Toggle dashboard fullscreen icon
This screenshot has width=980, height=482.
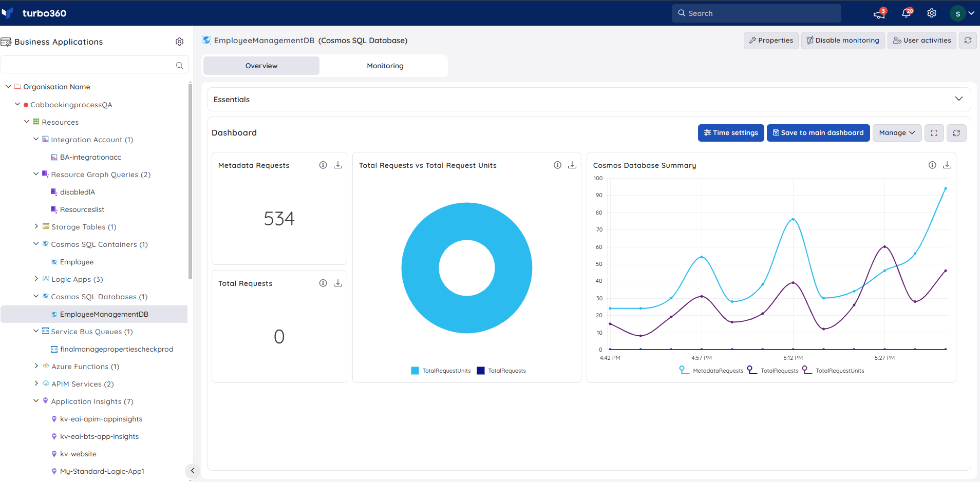point(934,133)
